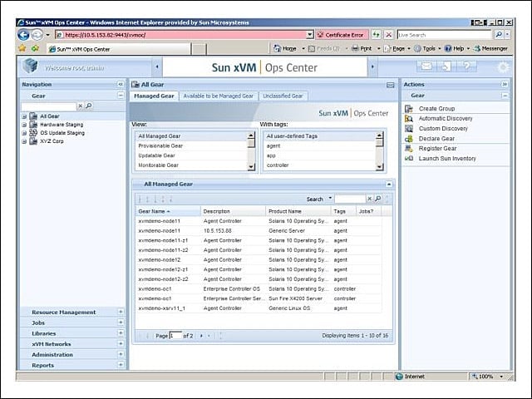Collapse the Actions panel

pyautogui.click(x=505, y=84)
